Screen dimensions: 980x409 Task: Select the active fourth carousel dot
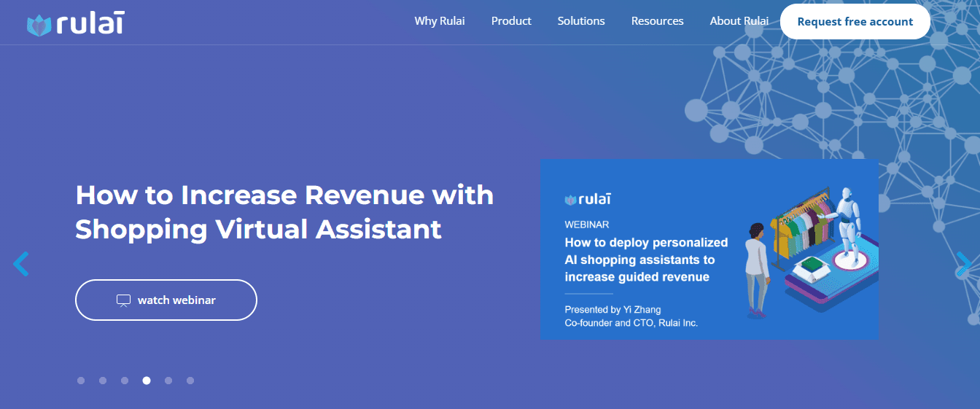[x=147, y=381]
